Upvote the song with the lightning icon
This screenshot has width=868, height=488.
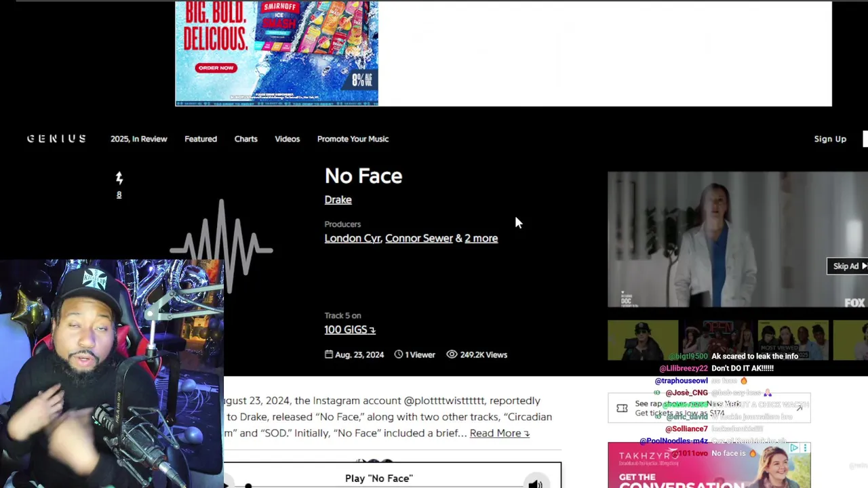coord(119,178)
